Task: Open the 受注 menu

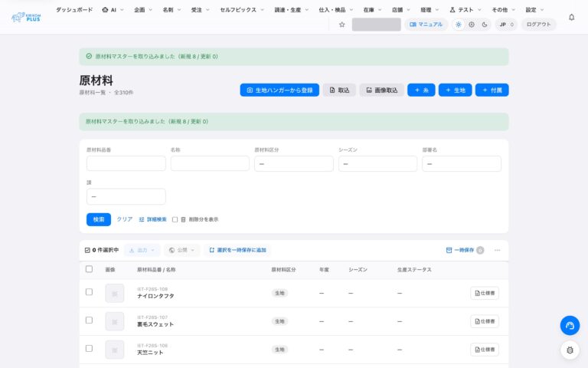Action: [x=201, y=10]
